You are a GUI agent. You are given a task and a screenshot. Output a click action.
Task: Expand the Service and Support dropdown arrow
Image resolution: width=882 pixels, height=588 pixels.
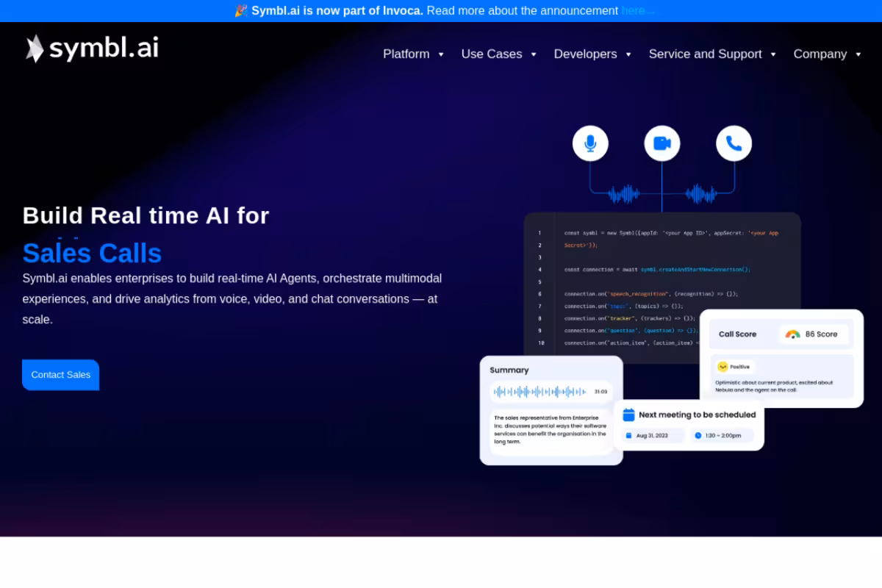pyautogui.click(x=773, y=54)
